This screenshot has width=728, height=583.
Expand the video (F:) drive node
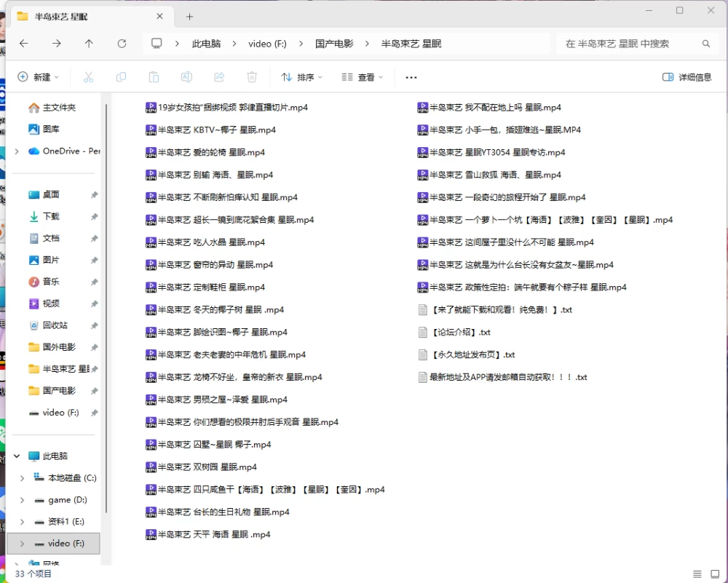[22, 544]
